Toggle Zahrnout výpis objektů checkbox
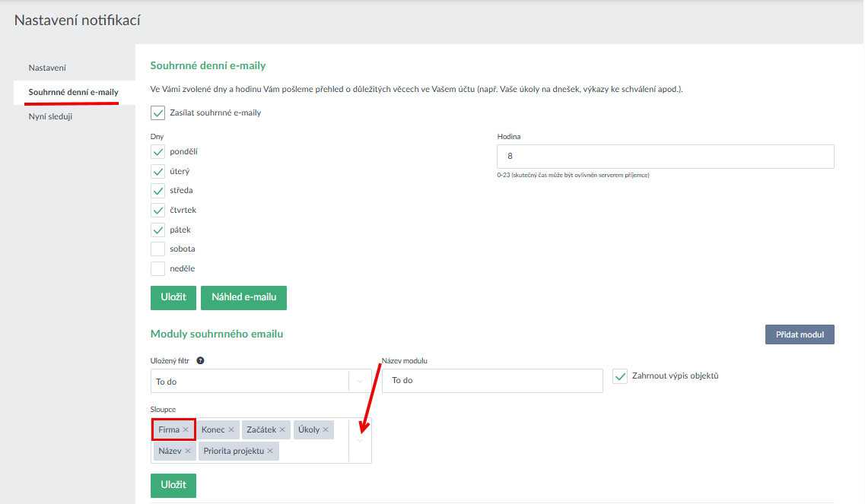 [619, 376]
